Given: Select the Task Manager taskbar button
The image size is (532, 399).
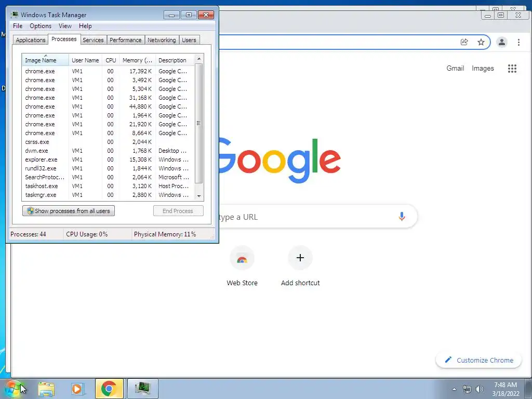Looking at the screenshot, I should pos(142,389).
